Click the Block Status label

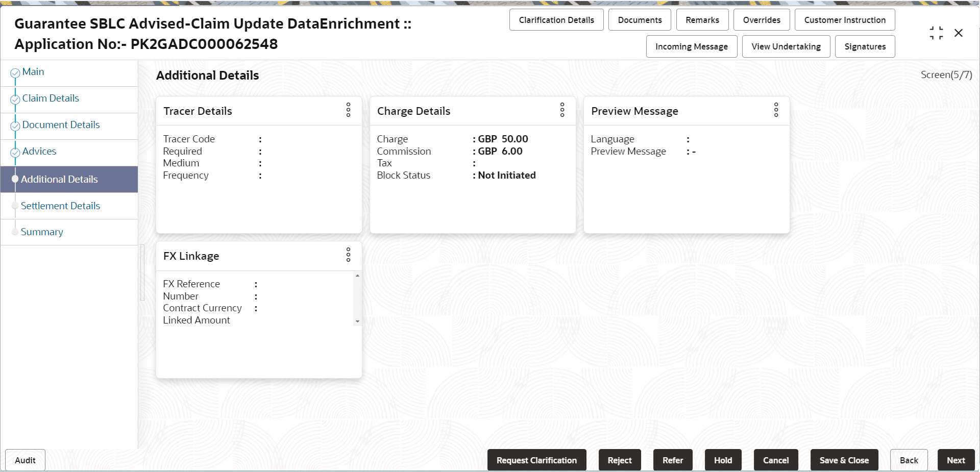(403, 175)
